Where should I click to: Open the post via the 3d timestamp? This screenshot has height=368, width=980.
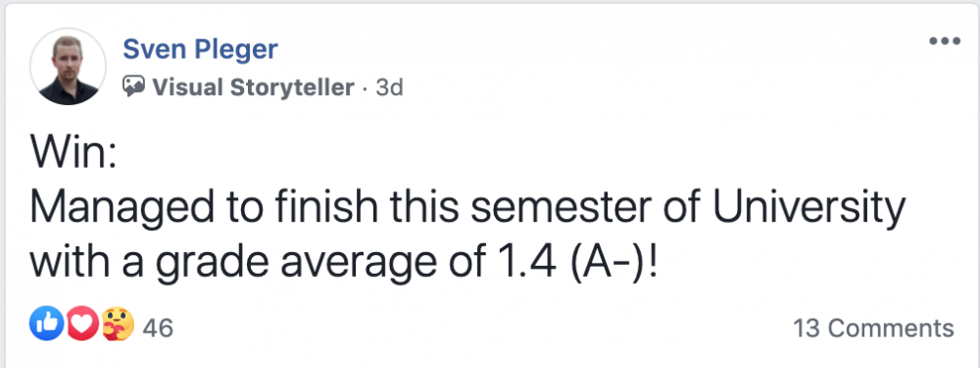(x=389, y=87)
